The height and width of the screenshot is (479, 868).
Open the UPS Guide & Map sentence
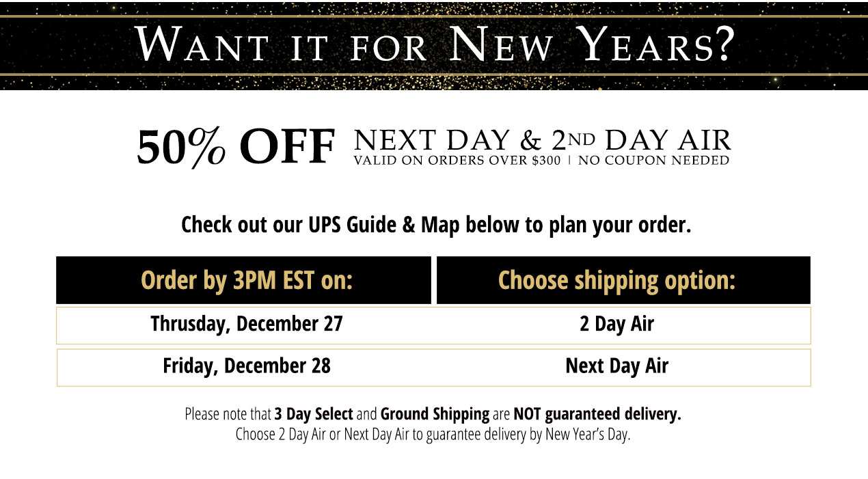(436, 225)
